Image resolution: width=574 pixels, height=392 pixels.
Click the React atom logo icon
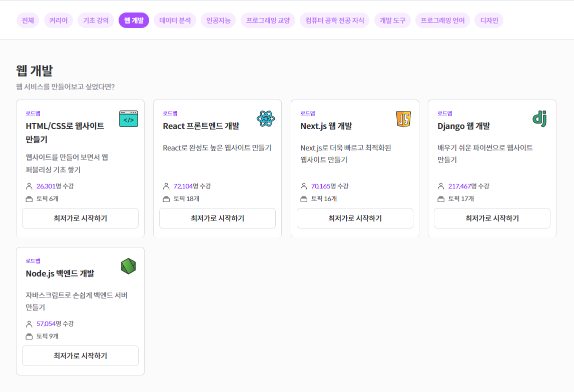pos(266,119)
